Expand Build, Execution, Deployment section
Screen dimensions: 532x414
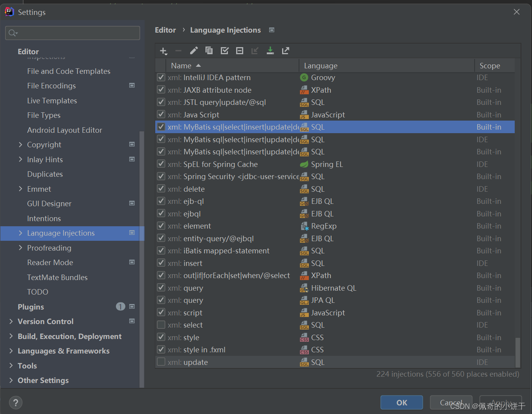[11, 336]
